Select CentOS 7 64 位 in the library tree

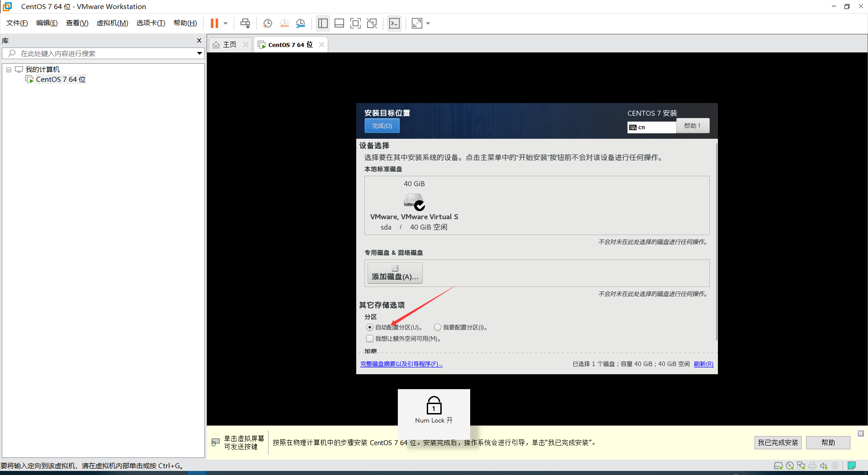point(61,79)
